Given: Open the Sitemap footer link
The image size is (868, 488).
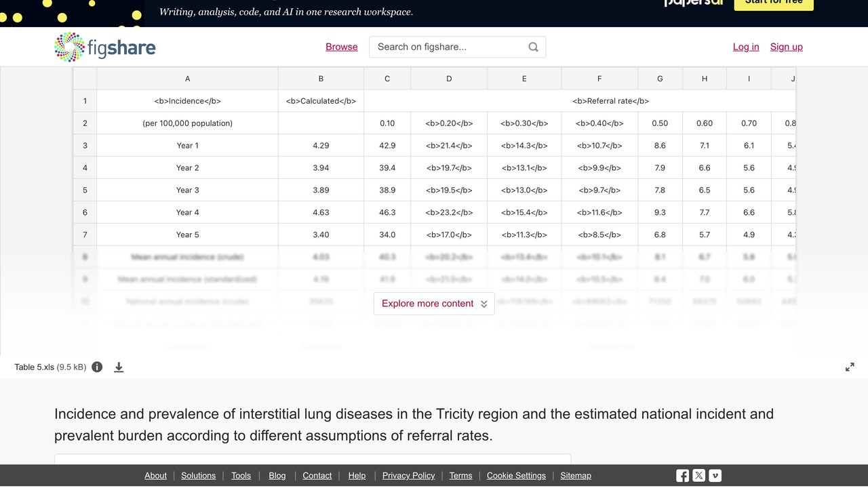Looking at the screenshot, I should coord(576,476).
